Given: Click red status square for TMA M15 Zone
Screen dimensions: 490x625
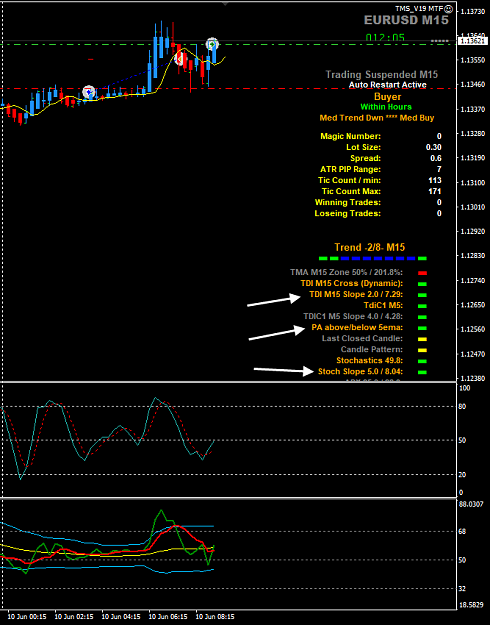Looking at the screenshot, I should (x=422, y=273).
